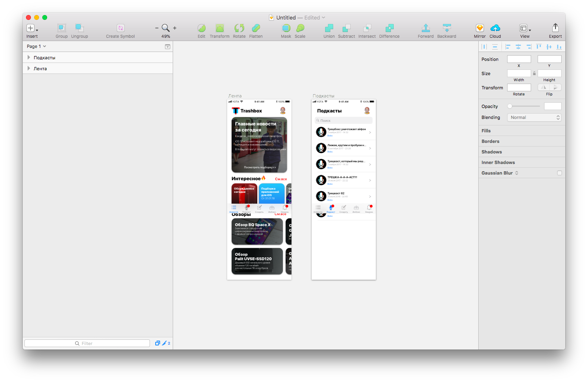588x382 pixels.
Task: Align layers vertically centered
Action: 549,47
